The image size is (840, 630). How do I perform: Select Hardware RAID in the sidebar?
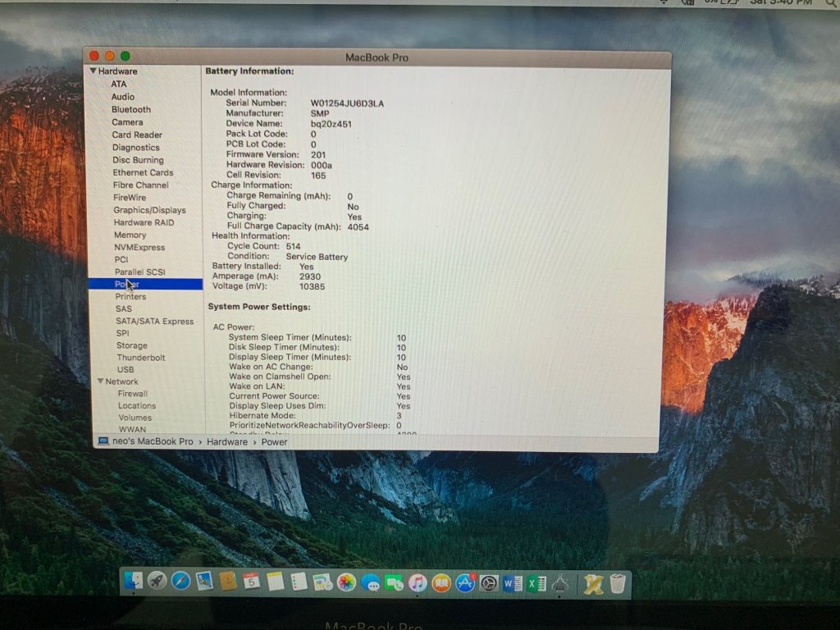point(144,222)
